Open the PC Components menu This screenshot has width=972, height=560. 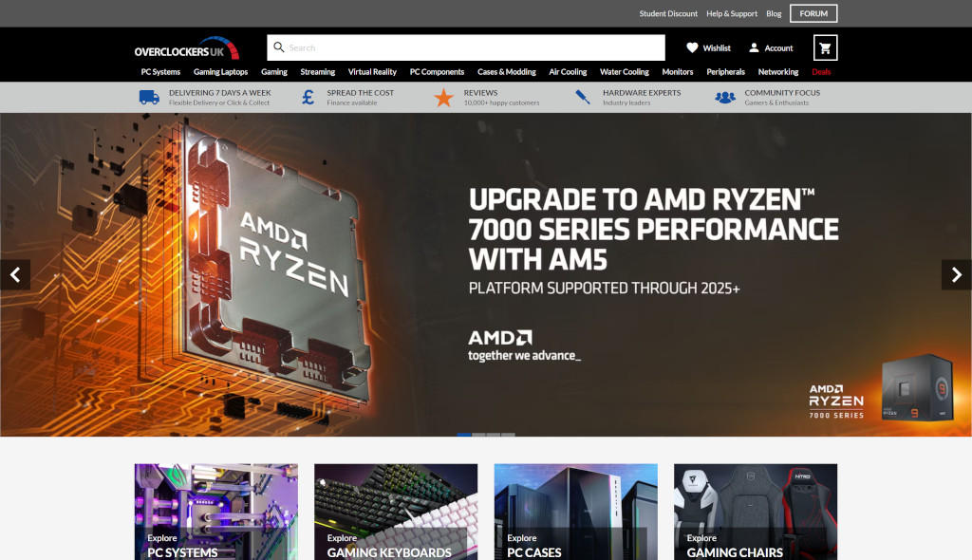437,72
